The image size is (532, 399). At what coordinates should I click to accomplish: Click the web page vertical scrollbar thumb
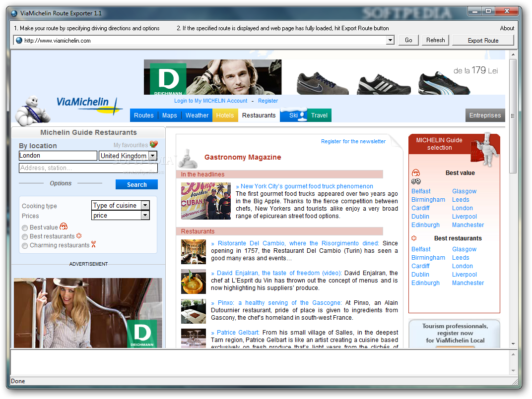click(x=513, y=116)
